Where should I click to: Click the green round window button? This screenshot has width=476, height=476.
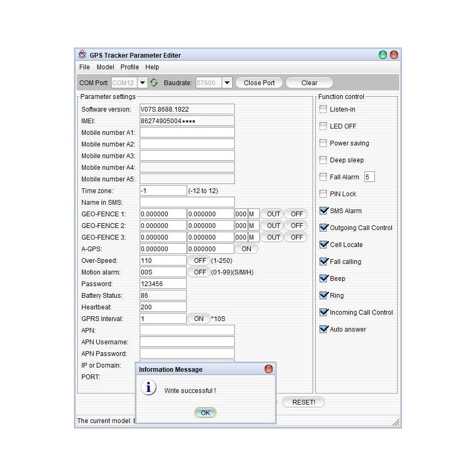click(x=383, y=54)
